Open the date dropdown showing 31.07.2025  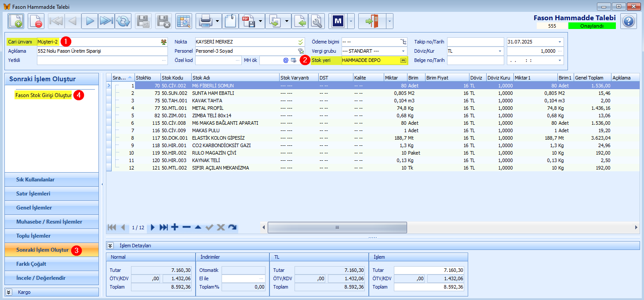[x=560, y=42]
